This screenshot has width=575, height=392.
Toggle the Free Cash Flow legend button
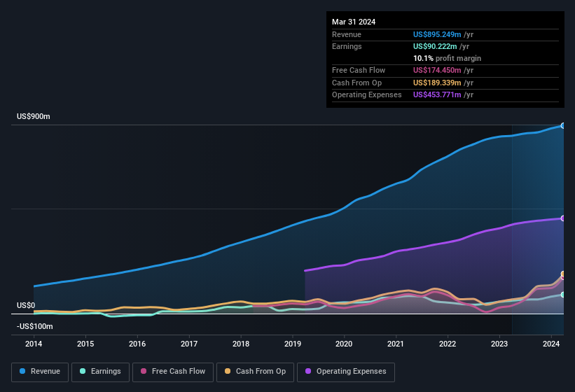[173, 372]
